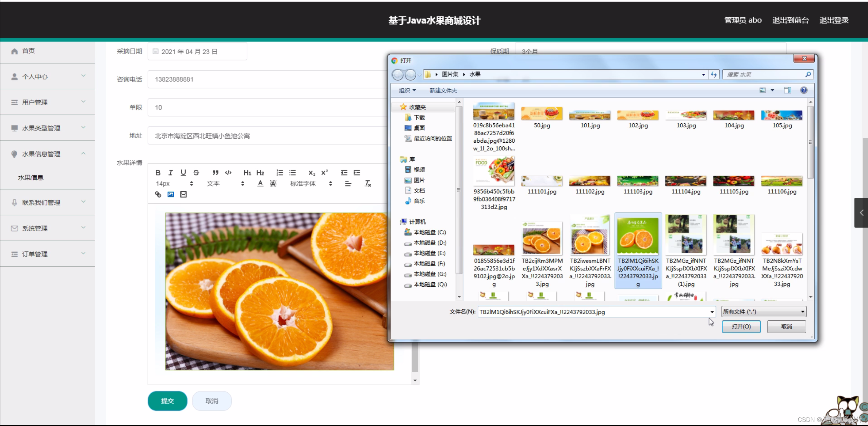Select 水果信息 submenu item
This screenshot has width=868, height=426.
(31, 177)
